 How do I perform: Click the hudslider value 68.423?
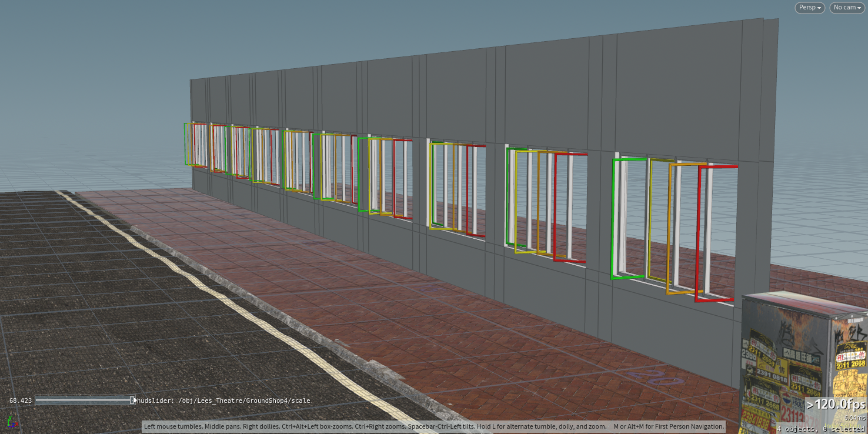tap(21, 400)
